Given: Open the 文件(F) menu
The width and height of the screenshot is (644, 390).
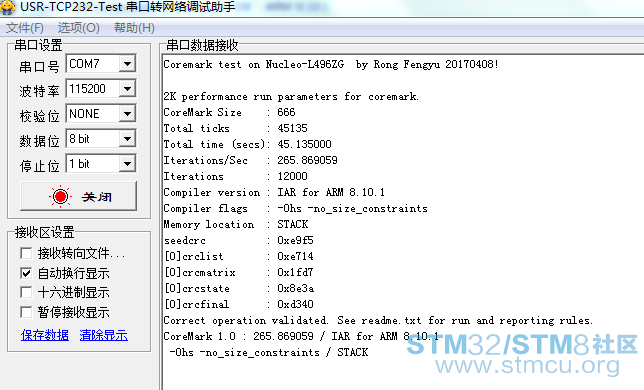Looking at the screenshot, I should (x=25, y=28).
